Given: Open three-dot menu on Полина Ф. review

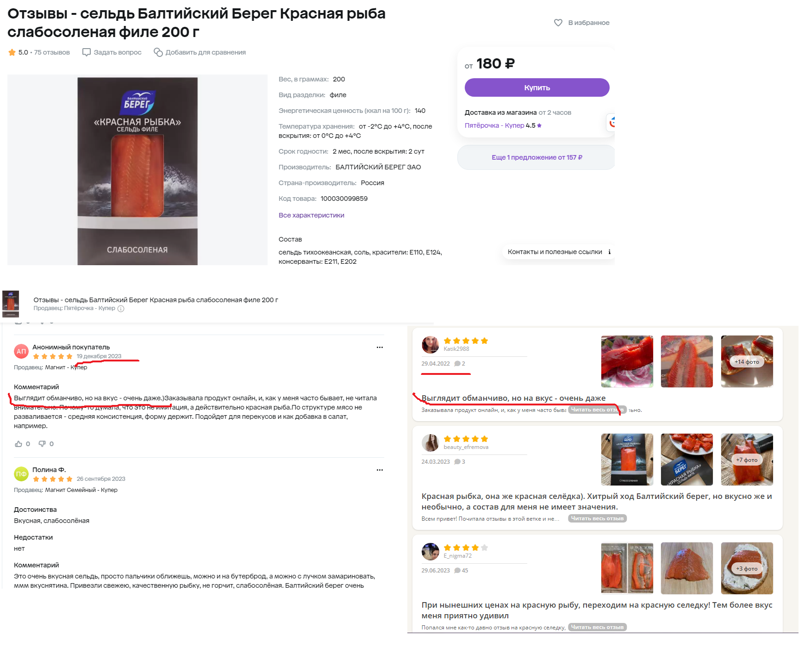Looking at the screenshot, I should click(380, 470).
